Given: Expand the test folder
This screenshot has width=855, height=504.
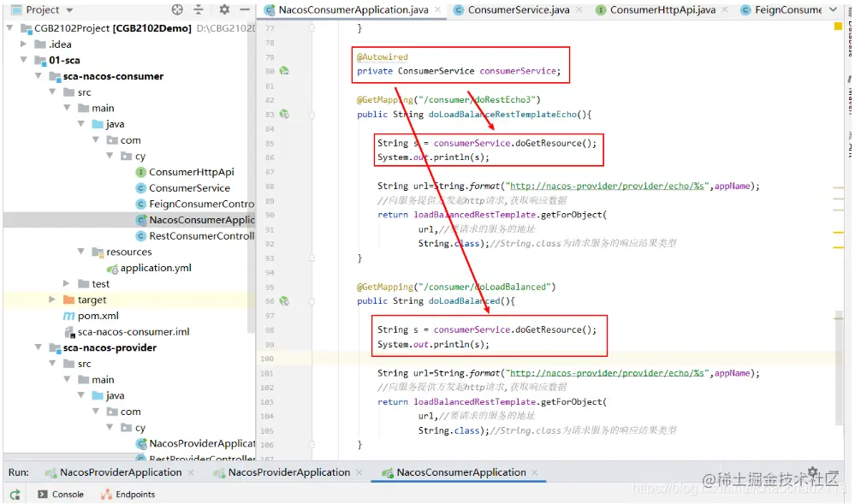Looking at the screenshot, I should [66, 283].
